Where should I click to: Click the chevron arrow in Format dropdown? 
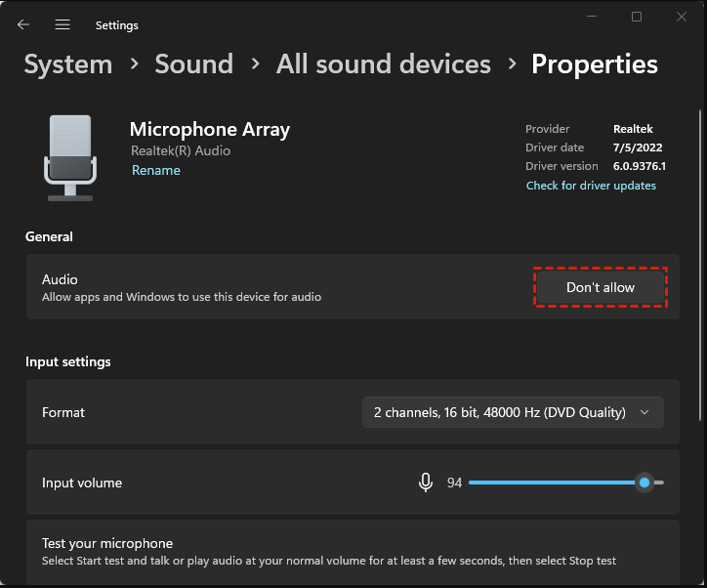click(645, 412)
